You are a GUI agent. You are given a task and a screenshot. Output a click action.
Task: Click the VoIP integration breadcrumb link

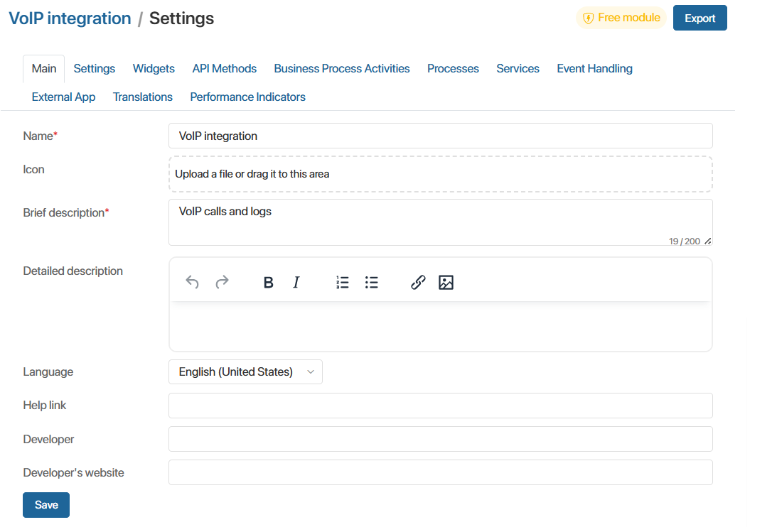(70, 18)
